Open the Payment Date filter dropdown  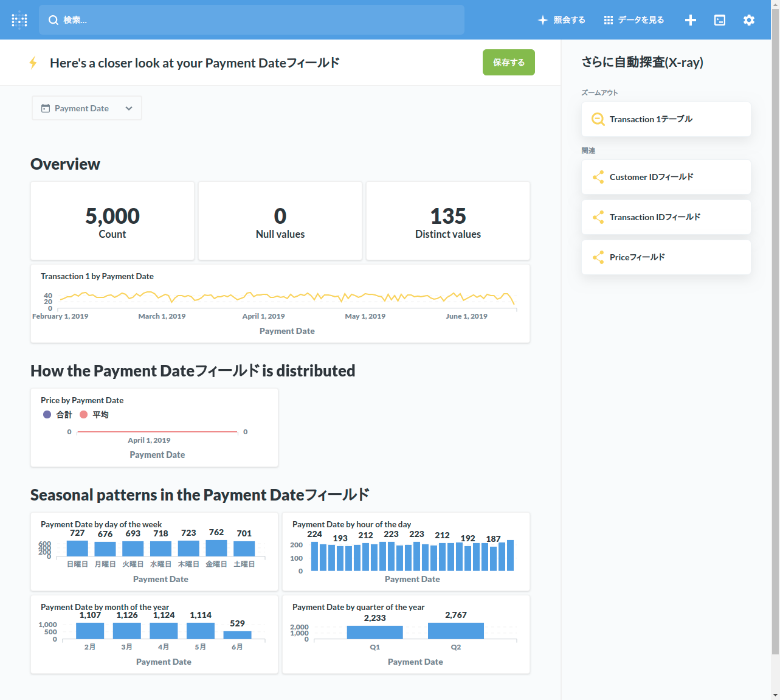pos(87,108)
